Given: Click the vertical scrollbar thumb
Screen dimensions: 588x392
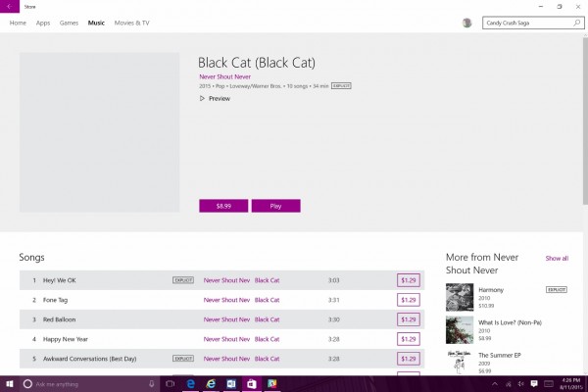Looking at the screenshot, I should (x=585, y=121).
